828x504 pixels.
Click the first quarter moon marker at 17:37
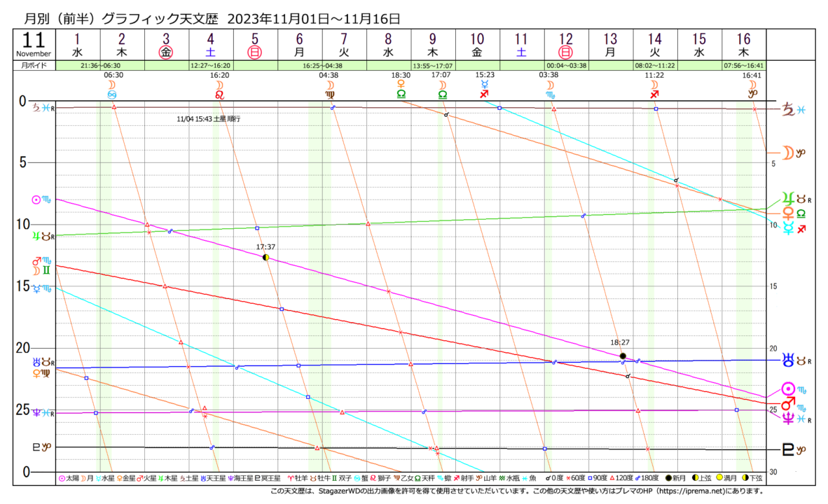[265, 257]
